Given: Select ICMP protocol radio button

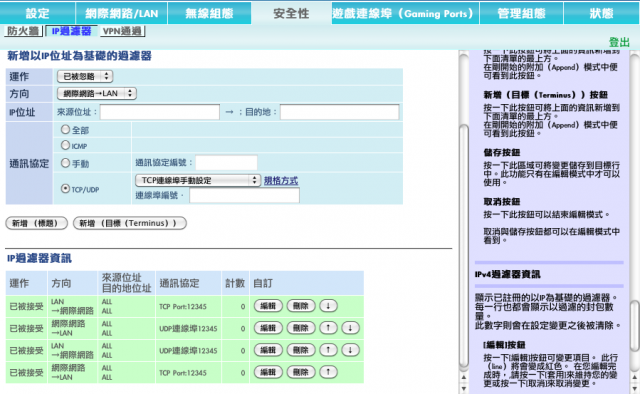Looking at the screenshot, I should pyautogui.click(x=65, y=145).
